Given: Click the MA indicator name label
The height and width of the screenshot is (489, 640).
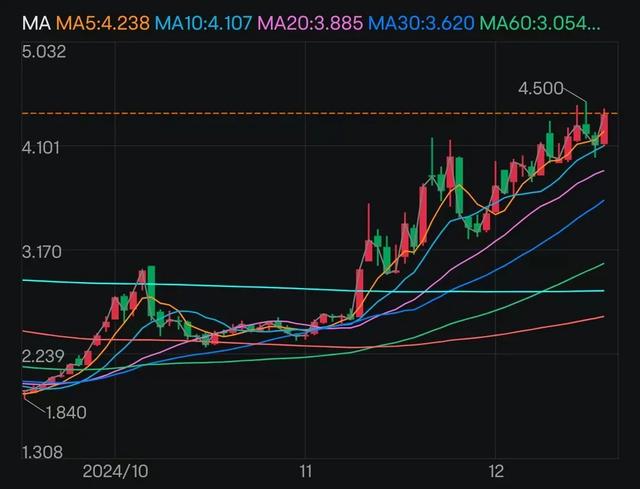Looking at the screenshot, I should click(35, 22).
